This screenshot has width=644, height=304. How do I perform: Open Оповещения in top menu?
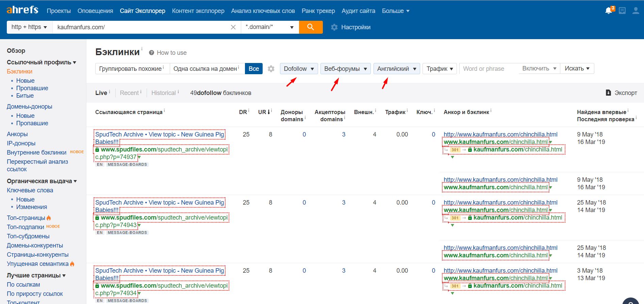95,11
